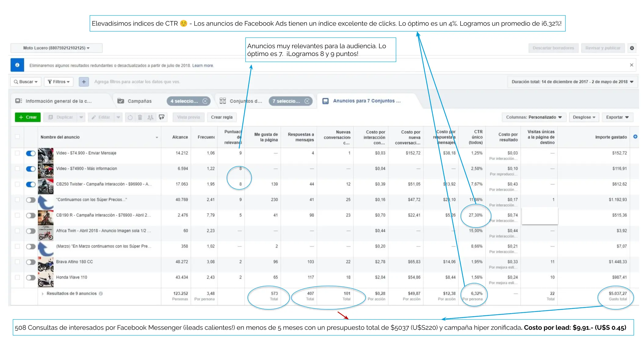Open the Filtros dropdown
644x362 pixels.
59,82
